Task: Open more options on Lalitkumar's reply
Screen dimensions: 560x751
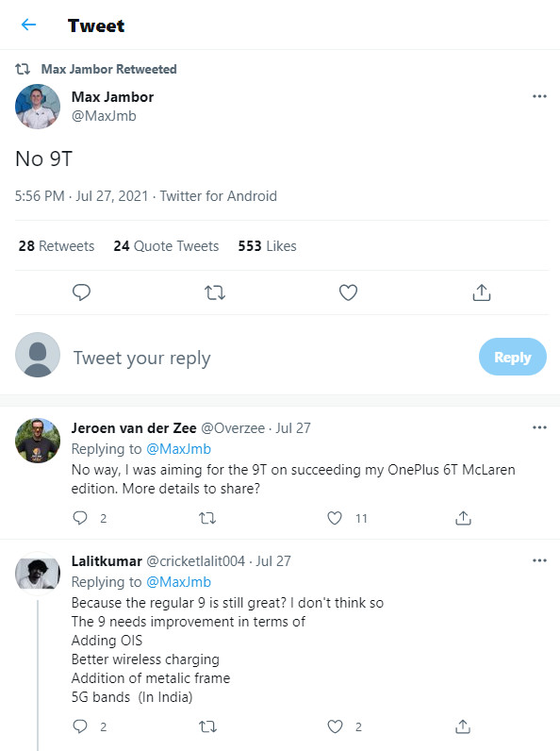Action: 539,560
